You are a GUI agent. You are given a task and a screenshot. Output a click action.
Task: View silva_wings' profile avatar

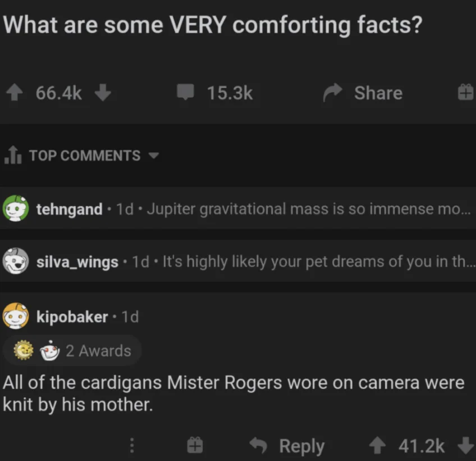click(16, 262)
